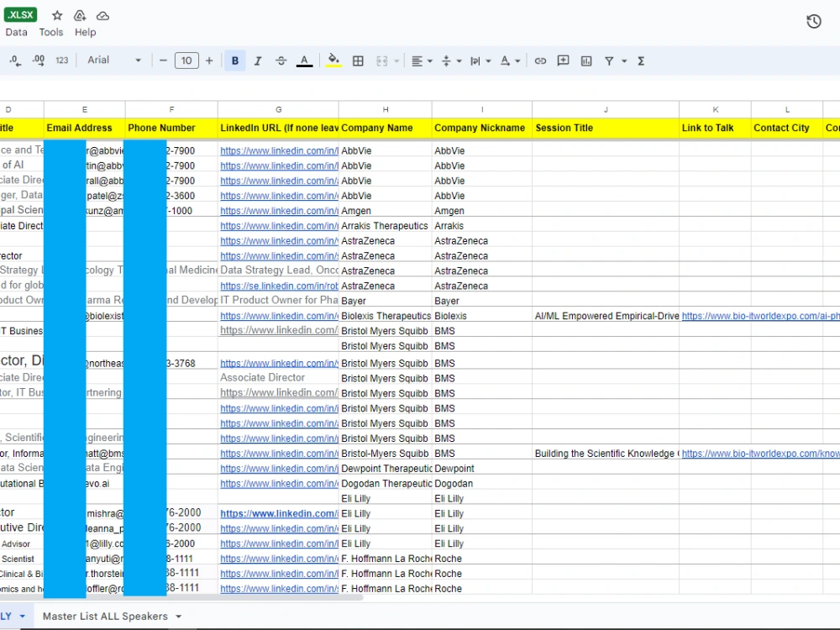Open the Tools menu

[51, 32]
